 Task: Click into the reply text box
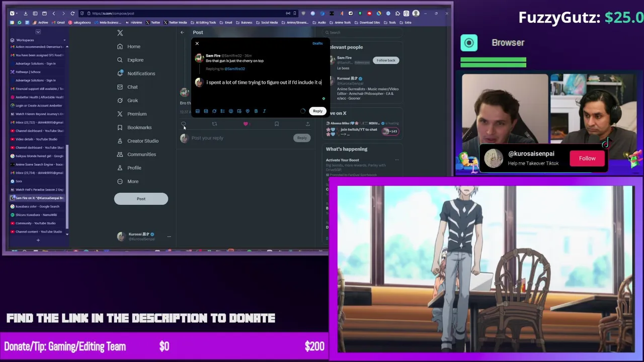264,82
